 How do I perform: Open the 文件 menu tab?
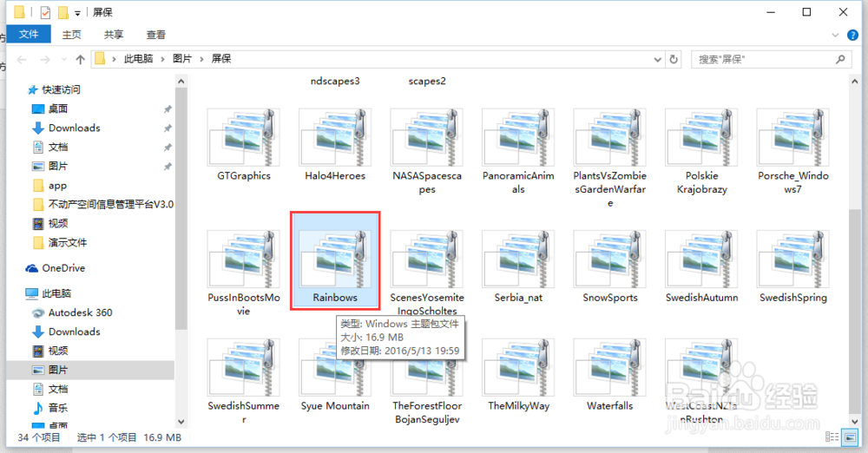pos(29,35)
